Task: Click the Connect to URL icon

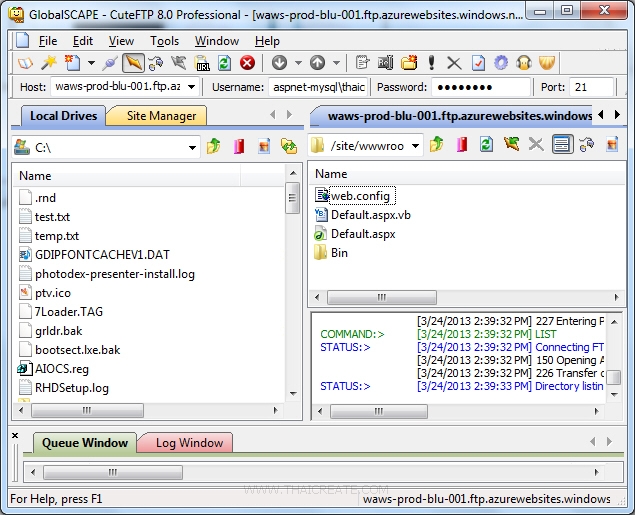Action: point(202,63)
